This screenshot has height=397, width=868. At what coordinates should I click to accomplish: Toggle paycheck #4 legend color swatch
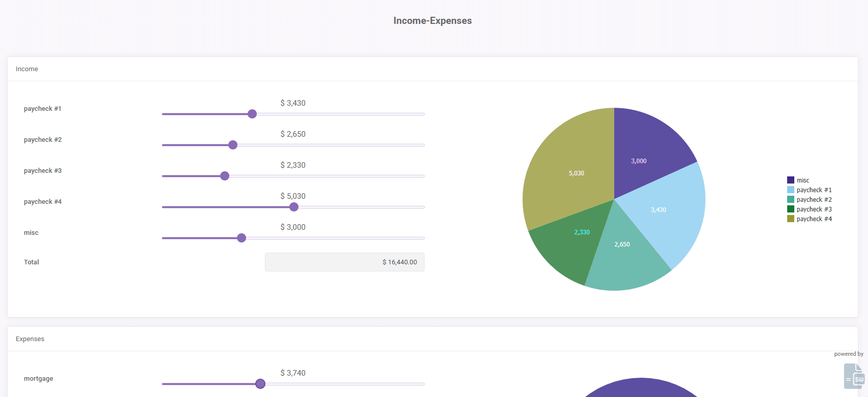pyautogui.click(x=791, y=219)
